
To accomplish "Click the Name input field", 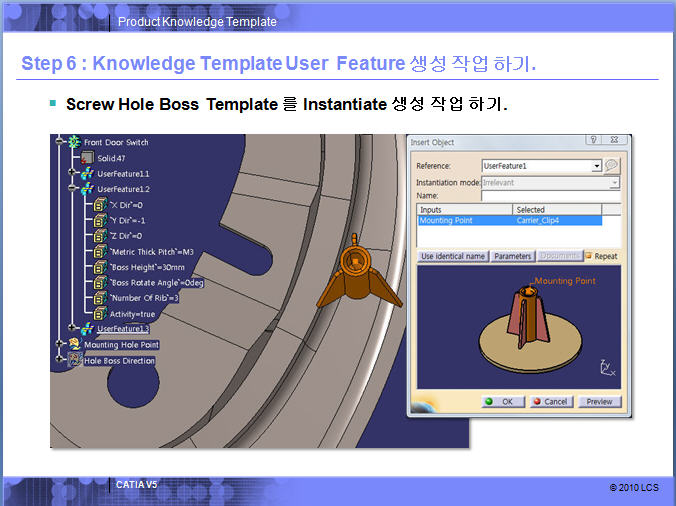I will point(549,195).
